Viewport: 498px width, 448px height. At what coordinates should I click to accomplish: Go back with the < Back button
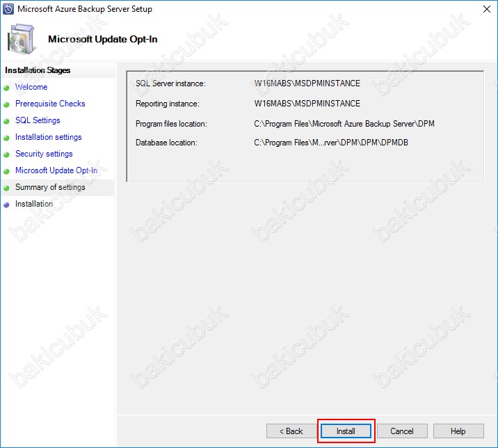(291, 431)
